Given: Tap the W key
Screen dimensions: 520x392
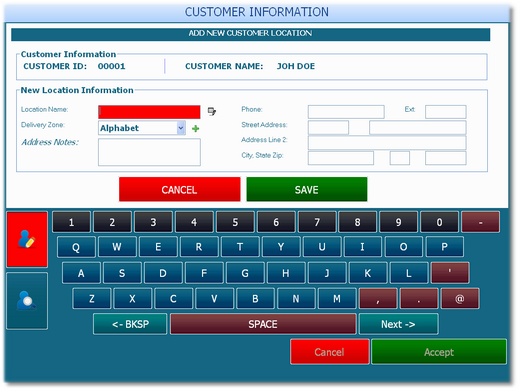Looking at the screenshot, I should coord(117,247).
